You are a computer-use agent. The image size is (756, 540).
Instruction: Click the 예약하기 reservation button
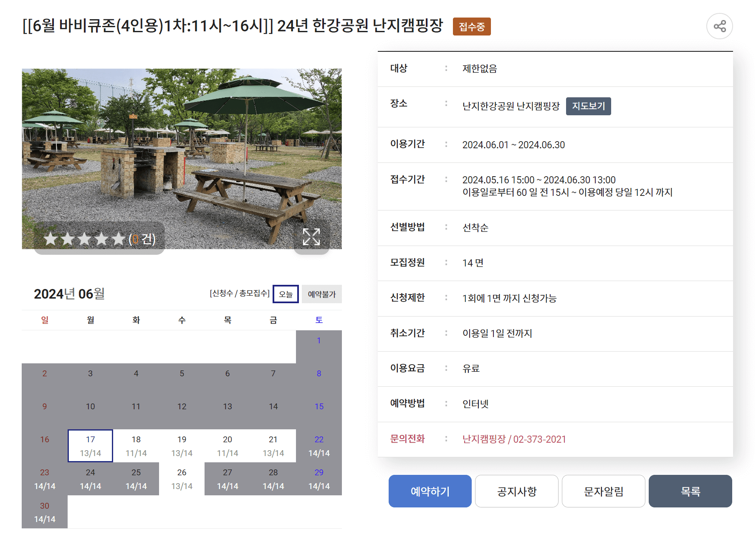pos(430,492)
